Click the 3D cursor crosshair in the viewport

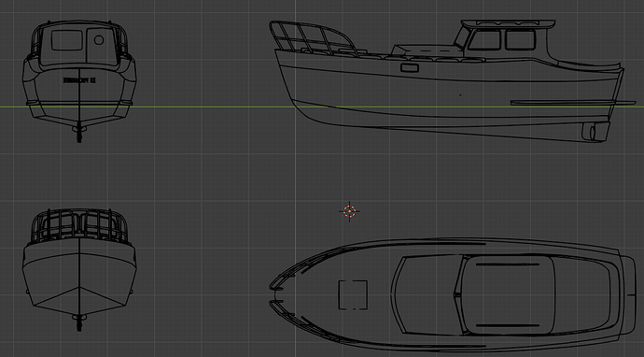tap(349, 211)
